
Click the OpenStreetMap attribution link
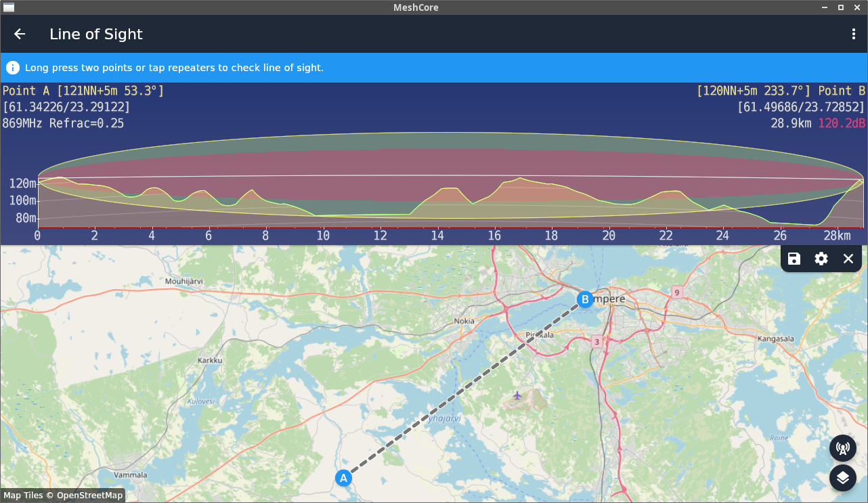tap(89, 496)
